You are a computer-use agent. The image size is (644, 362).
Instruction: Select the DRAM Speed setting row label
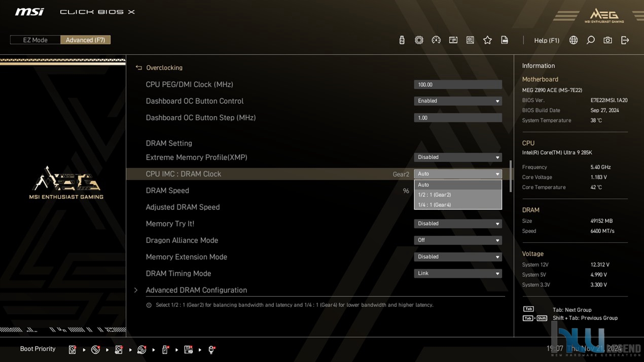[x=167, y=191]
